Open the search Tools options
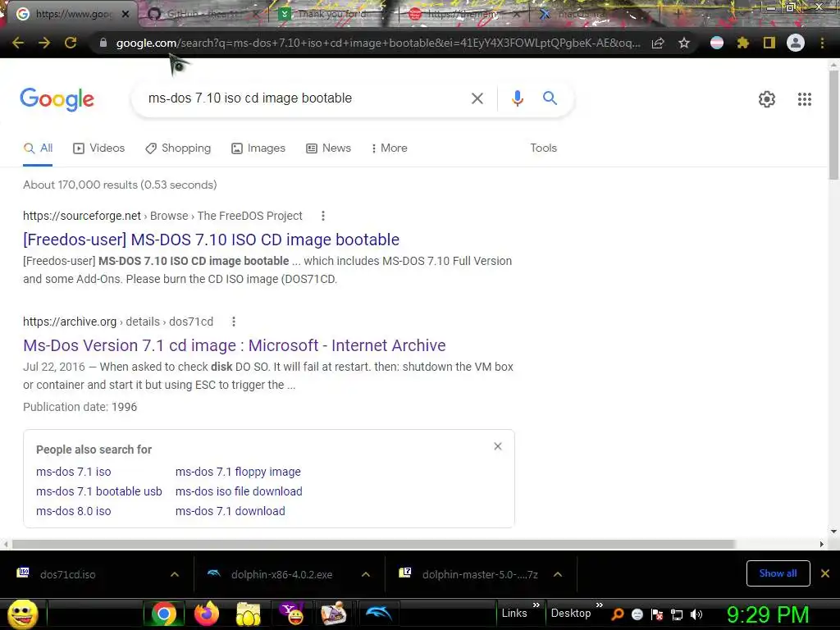 click(x=543, y=148)
